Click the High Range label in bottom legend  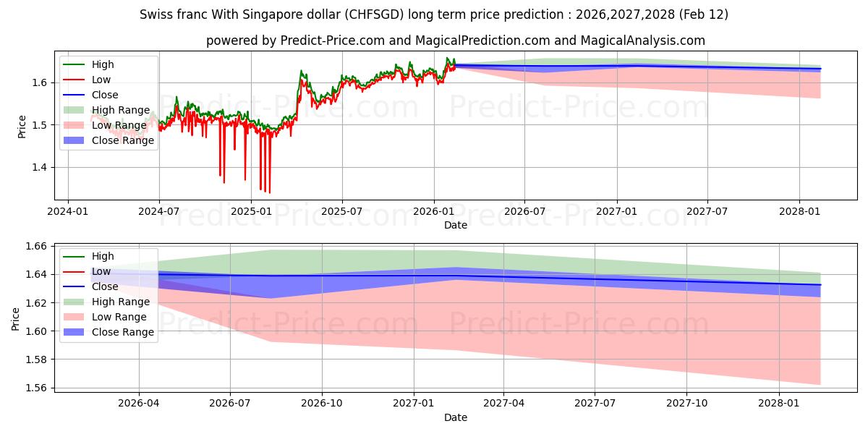(121, 302)
